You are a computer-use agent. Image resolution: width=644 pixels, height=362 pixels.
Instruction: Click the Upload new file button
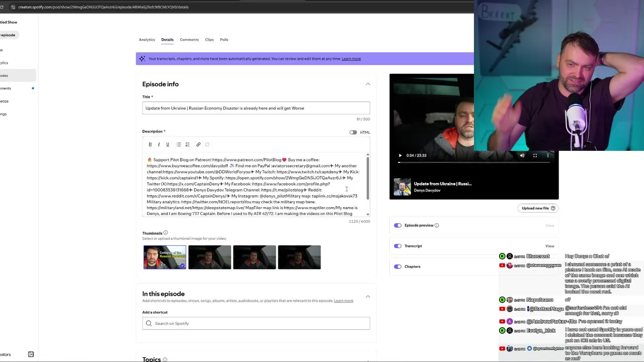[538, 208]
